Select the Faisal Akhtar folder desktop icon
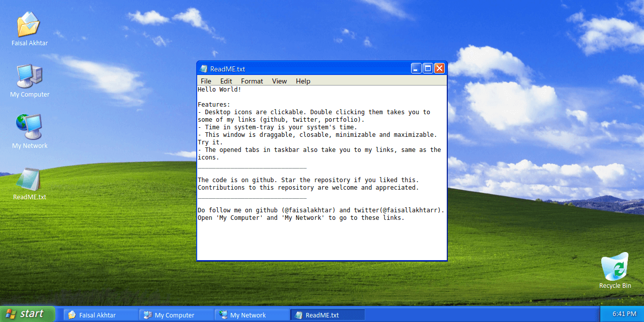This screenshot has width=644, height=322. click(x=29, y=29)
